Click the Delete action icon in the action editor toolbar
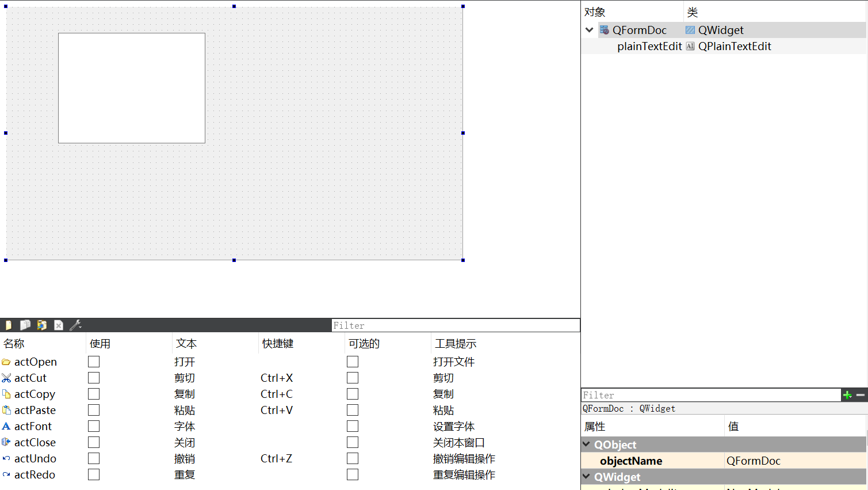 [x=59, y=325]
